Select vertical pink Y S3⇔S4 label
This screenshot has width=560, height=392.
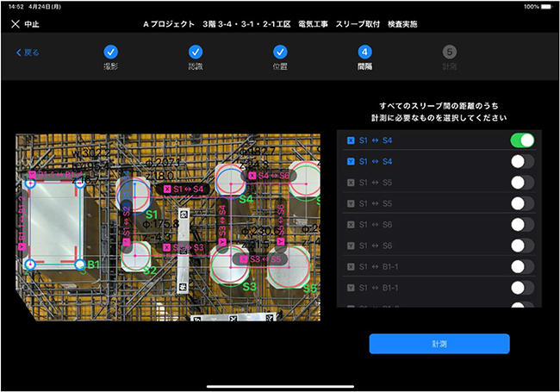tap(222, 226)
